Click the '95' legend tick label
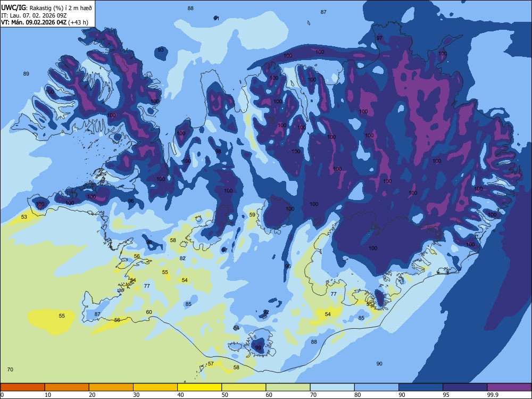532x399 pixels. [446, 395]
